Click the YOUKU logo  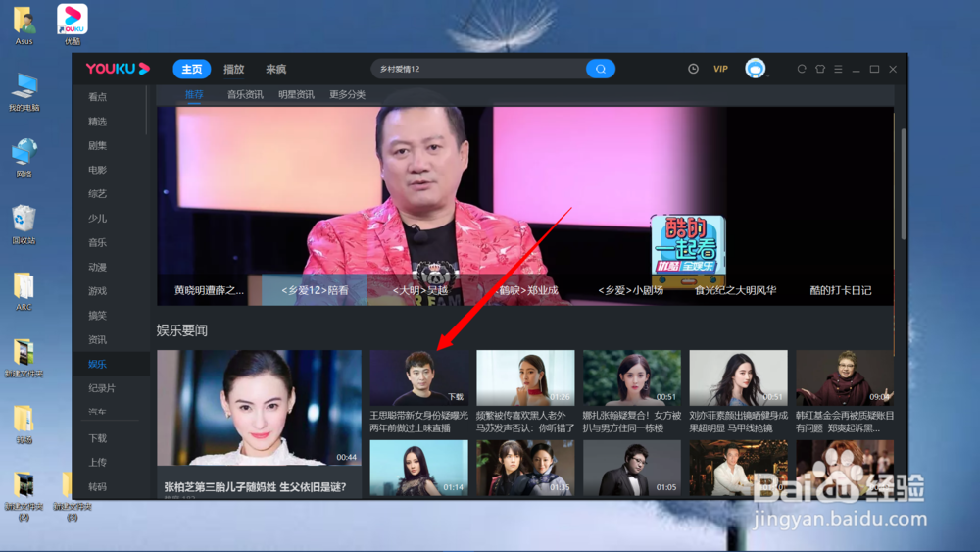pos(118,68)
